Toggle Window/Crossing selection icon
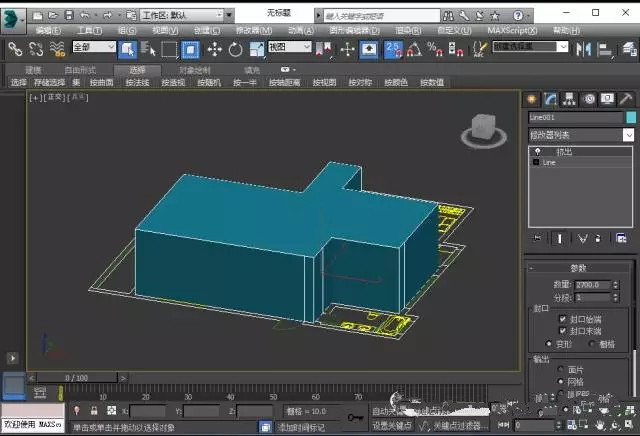The width and height of the screenshot is (640, 436). pos(190,49)
